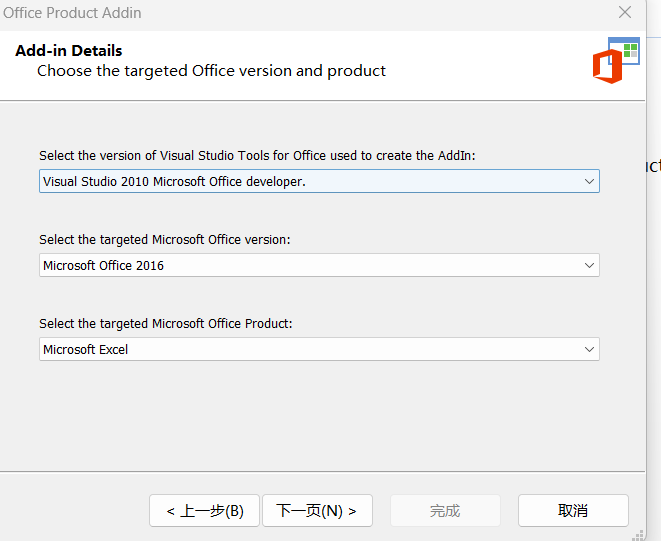661x541 pixels.
Task: Click the 'Choose the targeted Office version' subtitle
Action: [x=211, y=71]
